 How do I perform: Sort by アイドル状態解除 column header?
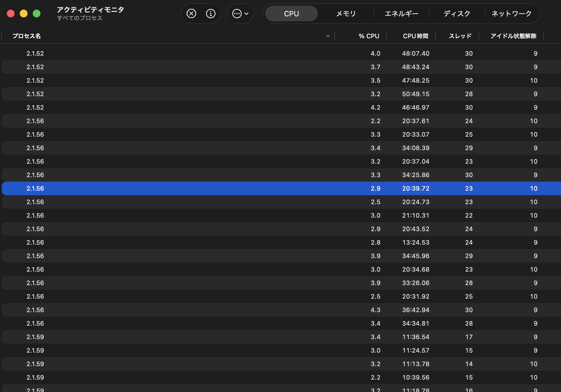pyautogui.click(x=513, y=36)
